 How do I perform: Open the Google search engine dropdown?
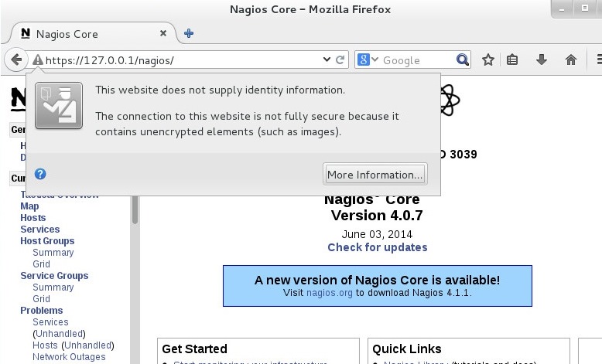[x=368, y=60]
